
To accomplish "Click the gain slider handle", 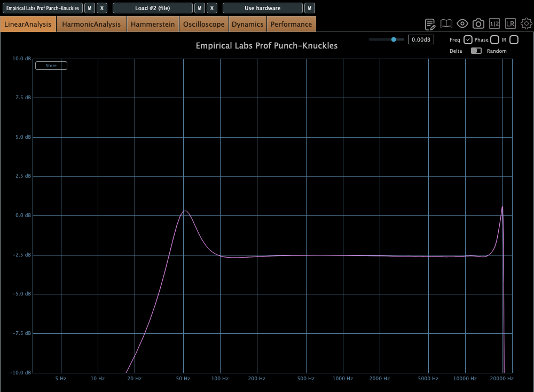I will pyautogui.click(x=394, y=39).
